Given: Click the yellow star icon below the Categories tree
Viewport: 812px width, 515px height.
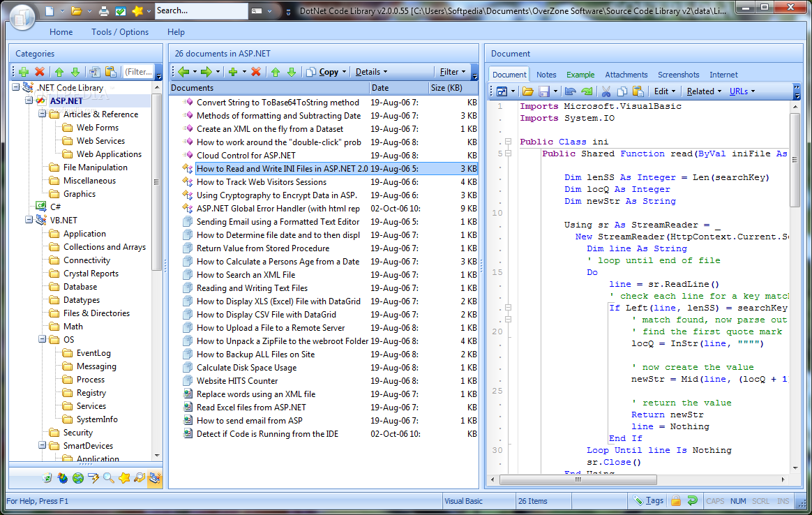Looking at the screenshot, I should pyautogui.click(x=124, y=478).
